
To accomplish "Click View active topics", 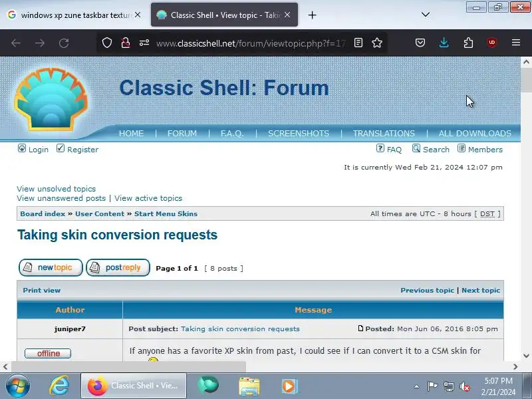I will 148,198.
